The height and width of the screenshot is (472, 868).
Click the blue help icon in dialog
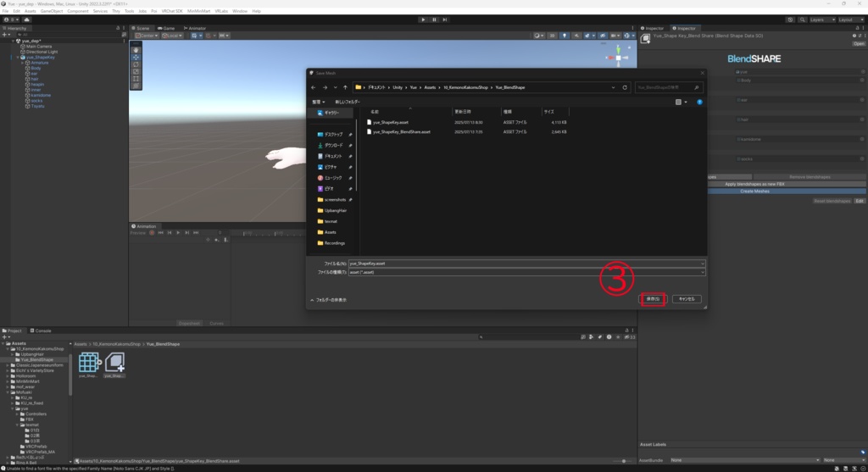(699, 102)
